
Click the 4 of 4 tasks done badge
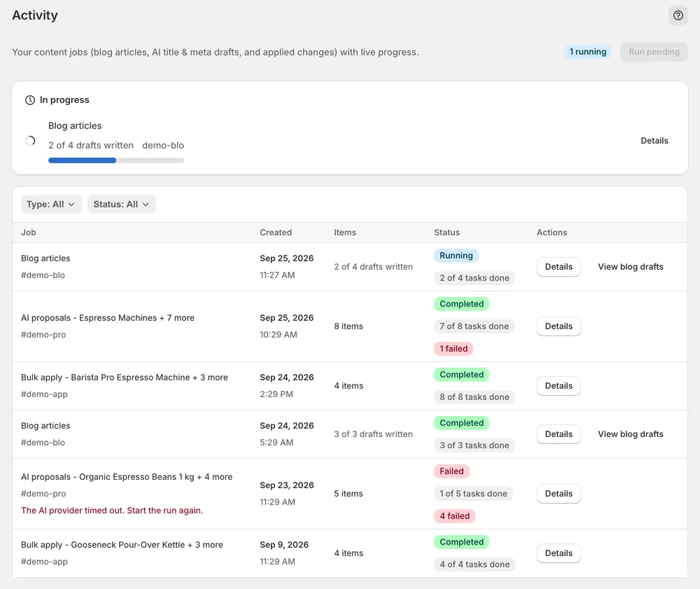(475, 564)
